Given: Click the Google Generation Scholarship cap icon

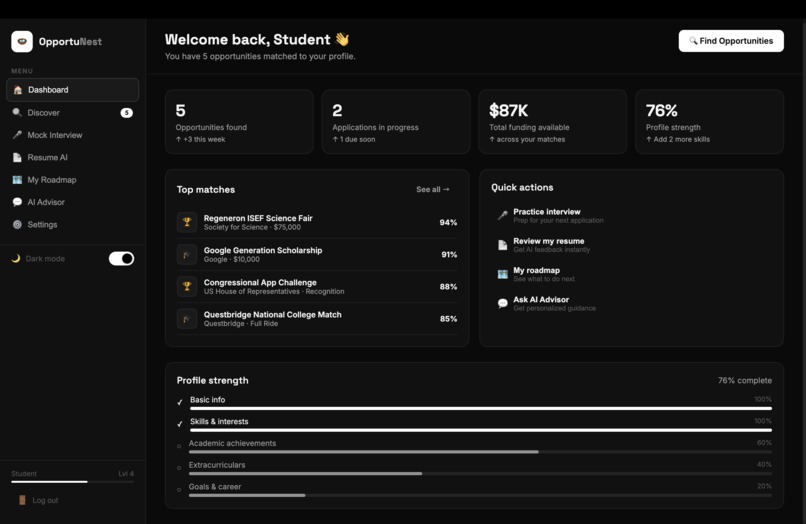Looking at the screenshot, I should 187,255.
